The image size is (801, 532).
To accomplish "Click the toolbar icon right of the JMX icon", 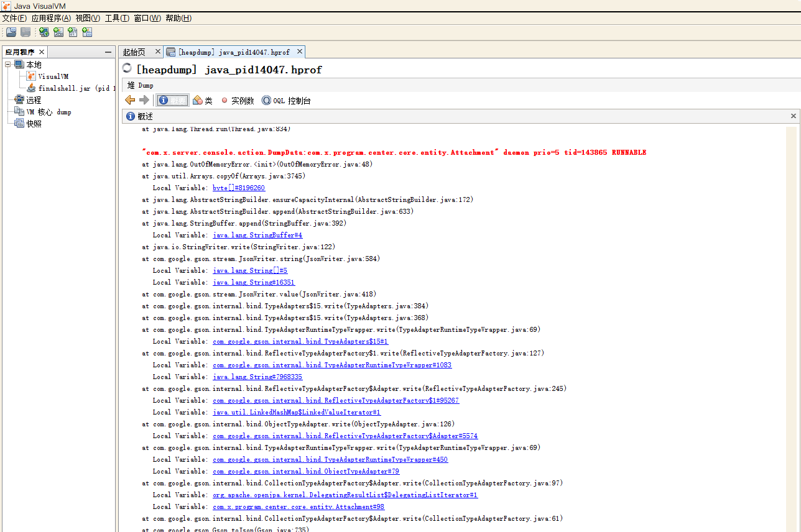I will (x=73, y=32).
